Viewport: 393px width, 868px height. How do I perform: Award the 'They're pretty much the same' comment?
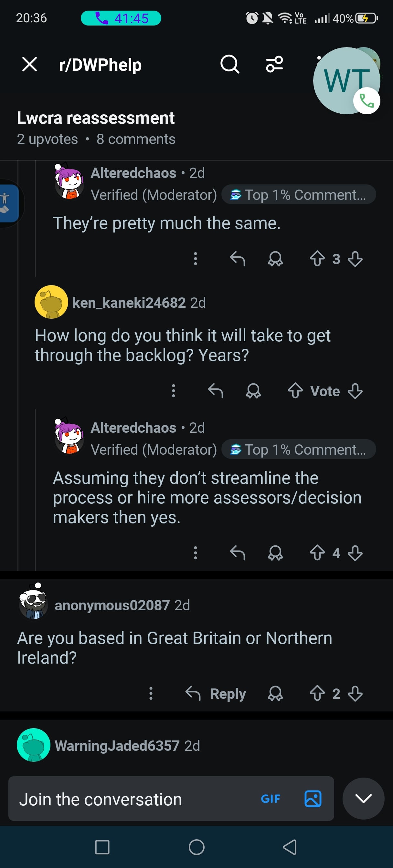(x=275, y=259)
